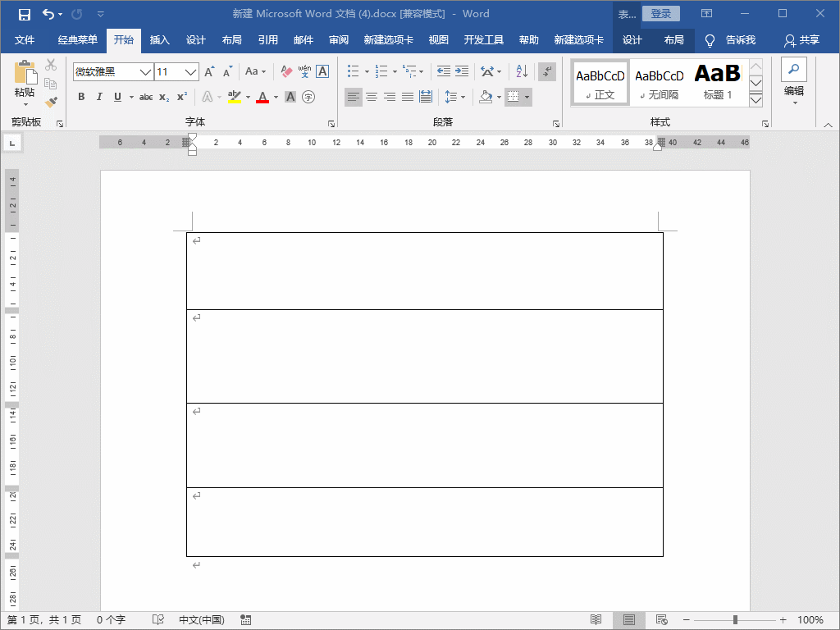Image resolution: width=840 pixels, height=630 pixels.
Task: Switch to the 审阅 (Review) tab
Action: click(x=339, y=40)
